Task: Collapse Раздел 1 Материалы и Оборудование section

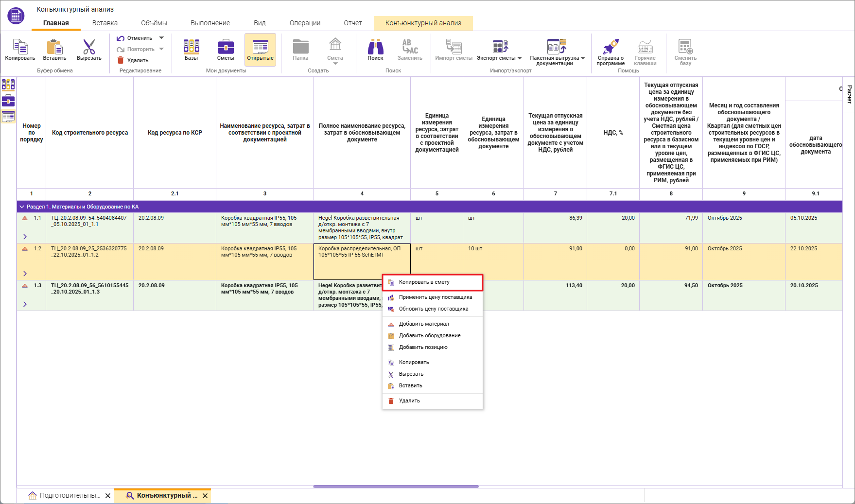Action: [22, 207]
